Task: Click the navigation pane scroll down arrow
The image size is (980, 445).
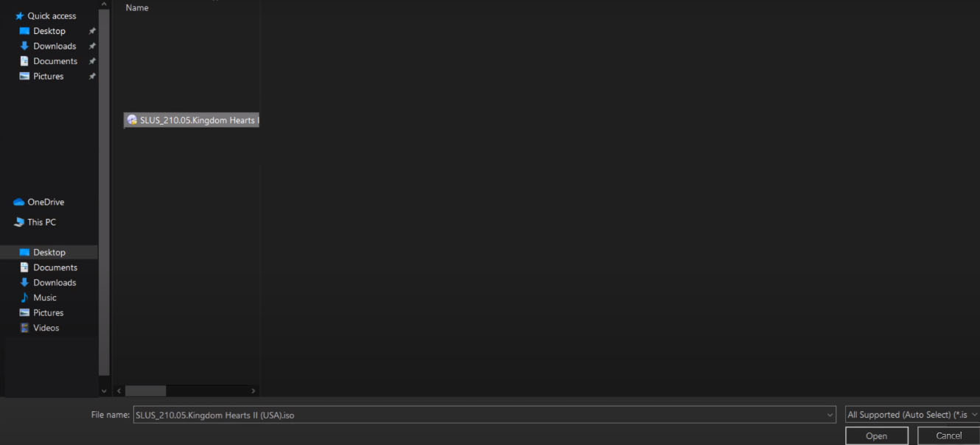Action: 104,391
